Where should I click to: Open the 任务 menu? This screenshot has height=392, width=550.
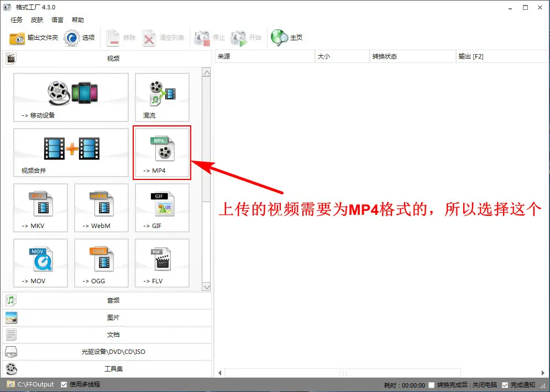coord(17,20)
